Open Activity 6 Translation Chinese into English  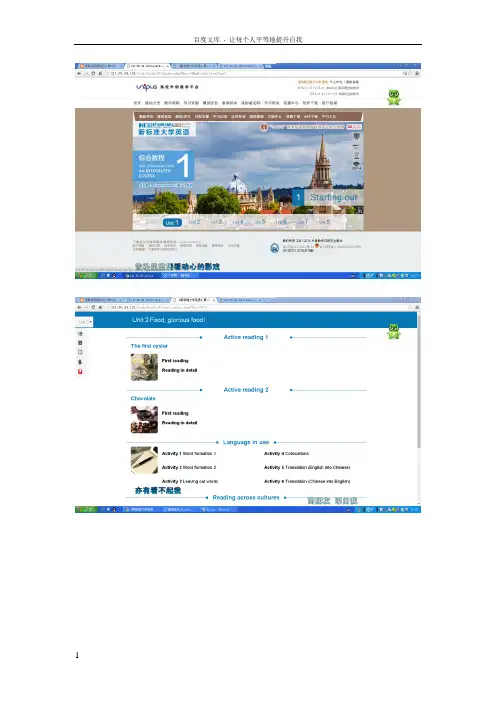[307, 481]
